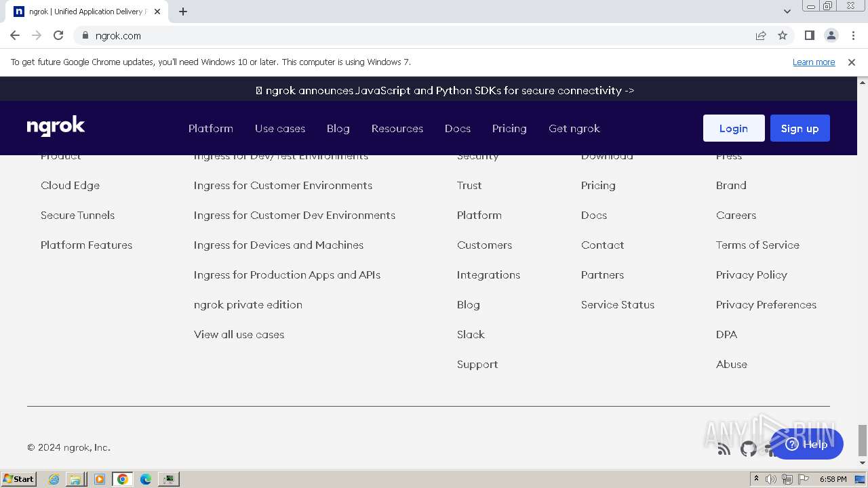Open Get ngrok in the navigation
The width and height of the screenshot is (868, 488).
click(574, 128)
